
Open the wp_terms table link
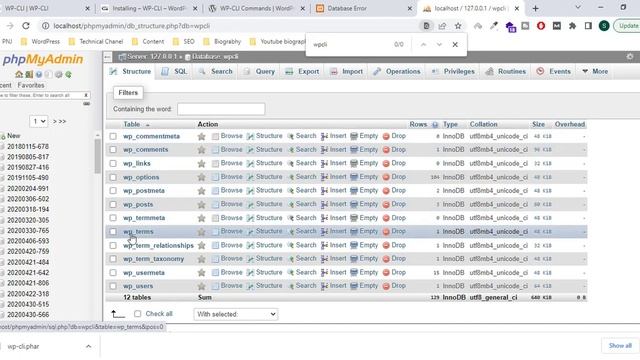[x=138, y=232]
